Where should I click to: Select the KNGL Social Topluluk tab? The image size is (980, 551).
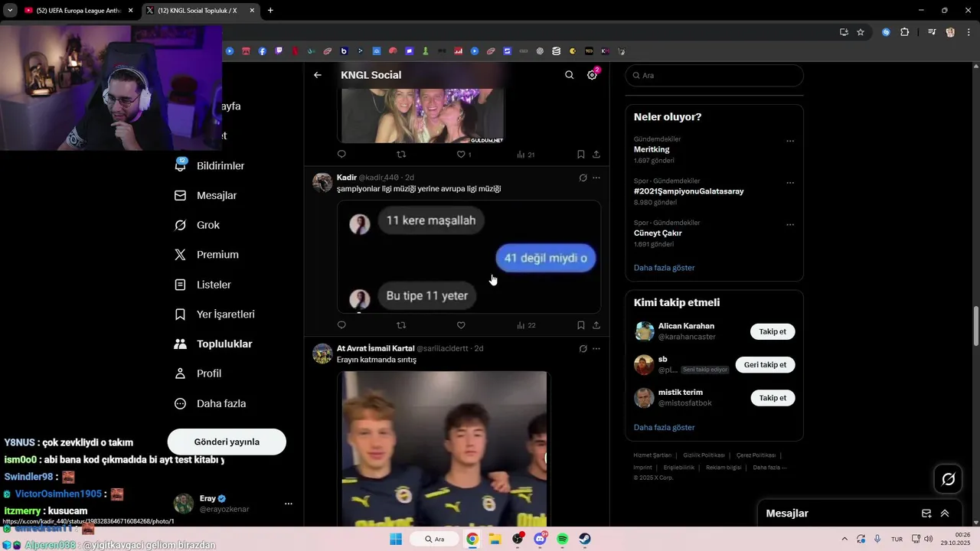click(197, 11)
